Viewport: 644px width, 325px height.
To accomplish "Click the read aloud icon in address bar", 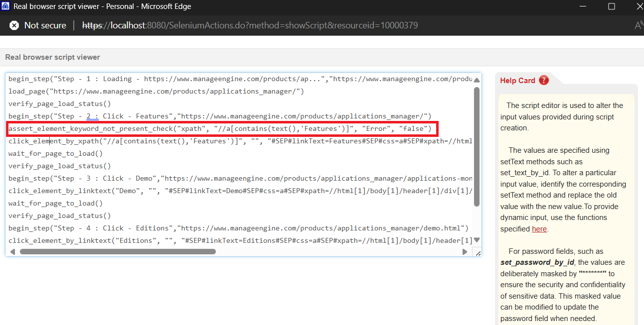I will point(639,25).
